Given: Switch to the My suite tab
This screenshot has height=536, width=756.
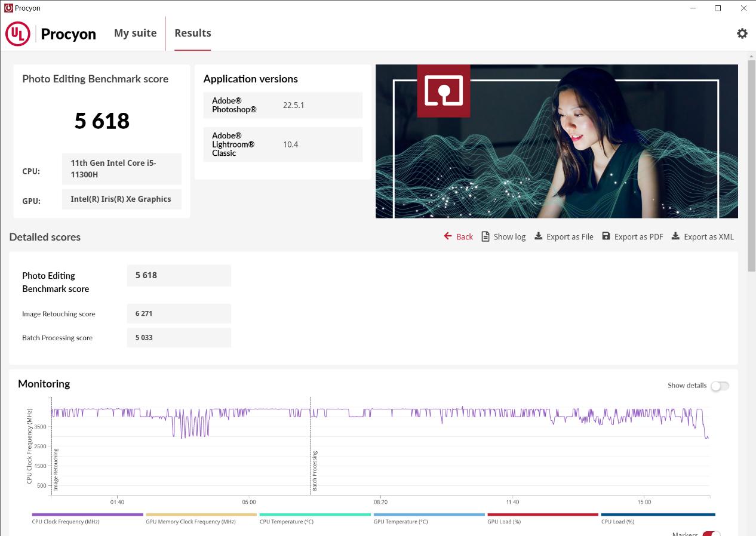Looking at the screenshot, I should 135,33.
